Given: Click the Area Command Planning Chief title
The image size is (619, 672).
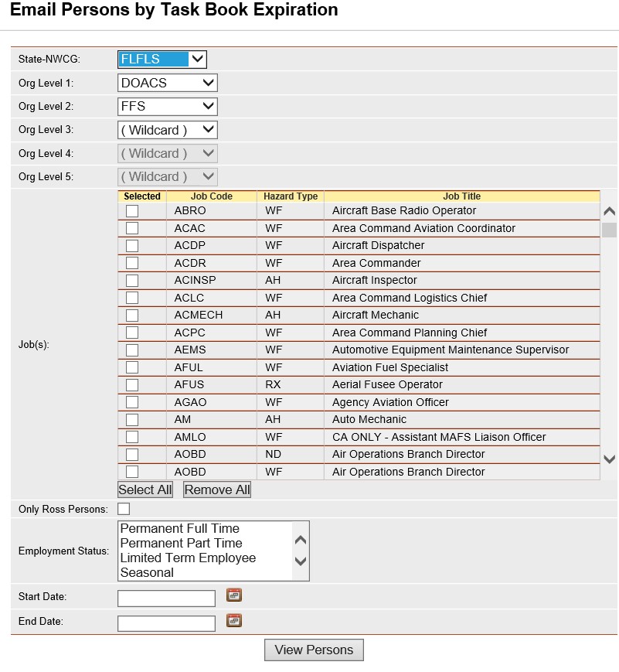Looking at the screenshot, I should click(410, 333).
